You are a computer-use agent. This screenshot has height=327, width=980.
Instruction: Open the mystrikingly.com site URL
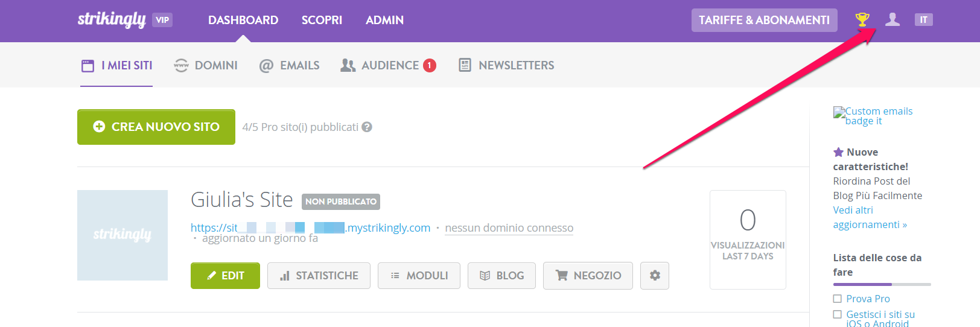311,227
